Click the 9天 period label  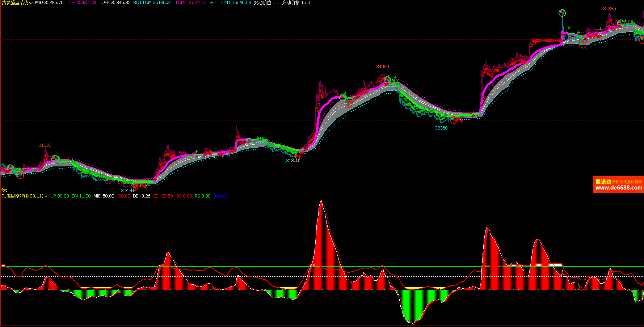[x=4, y=190]
